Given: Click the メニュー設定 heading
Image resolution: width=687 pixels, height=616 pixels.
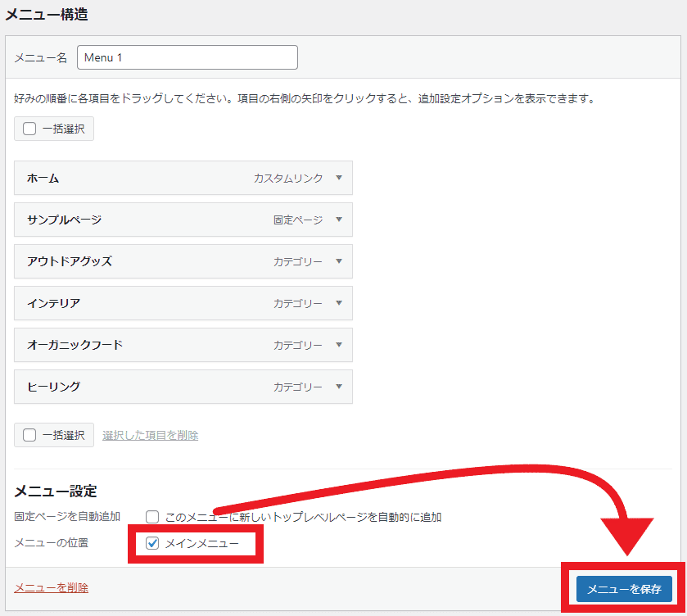Looking at the screenshot, I should 55,491.
